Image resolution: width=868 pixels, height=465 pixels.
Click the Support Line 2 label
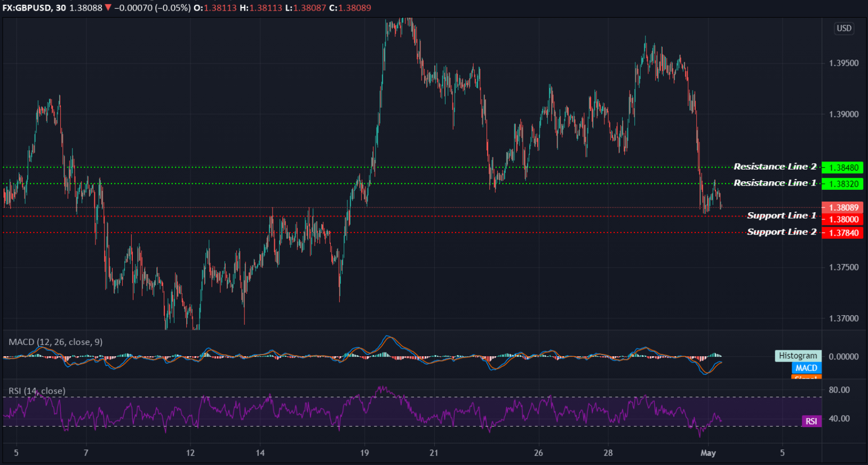click(x=782, y=232)
